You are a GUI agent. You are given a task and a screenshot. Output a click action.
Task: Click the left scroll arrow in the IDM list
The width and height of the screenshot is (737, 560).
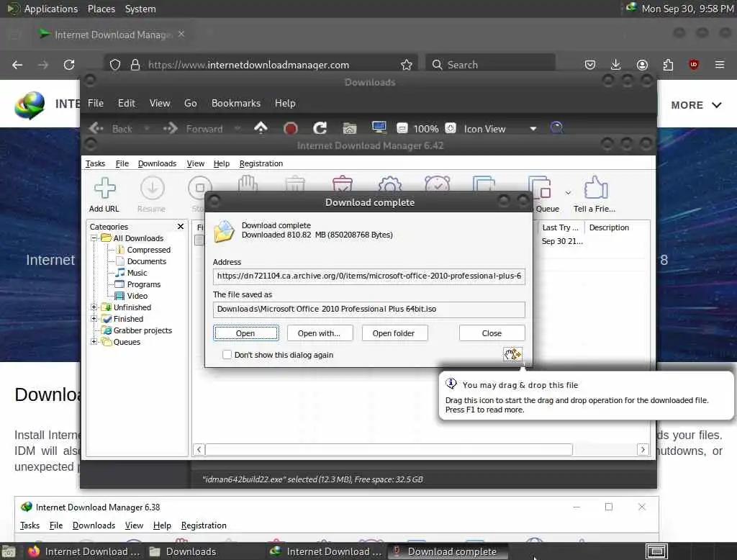point(199,449)
